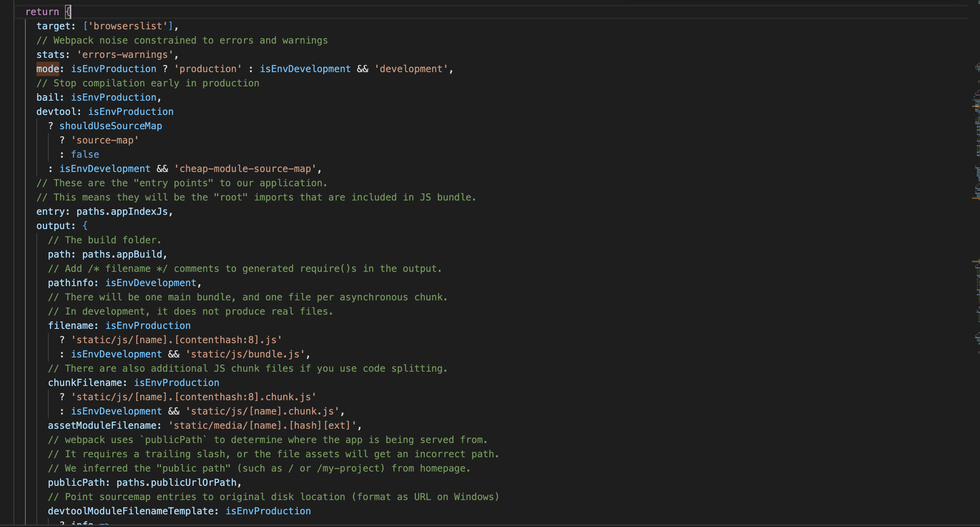Click the assetModuleFilename property
This screenshot has height=527, width=980.
coord(102,426)
